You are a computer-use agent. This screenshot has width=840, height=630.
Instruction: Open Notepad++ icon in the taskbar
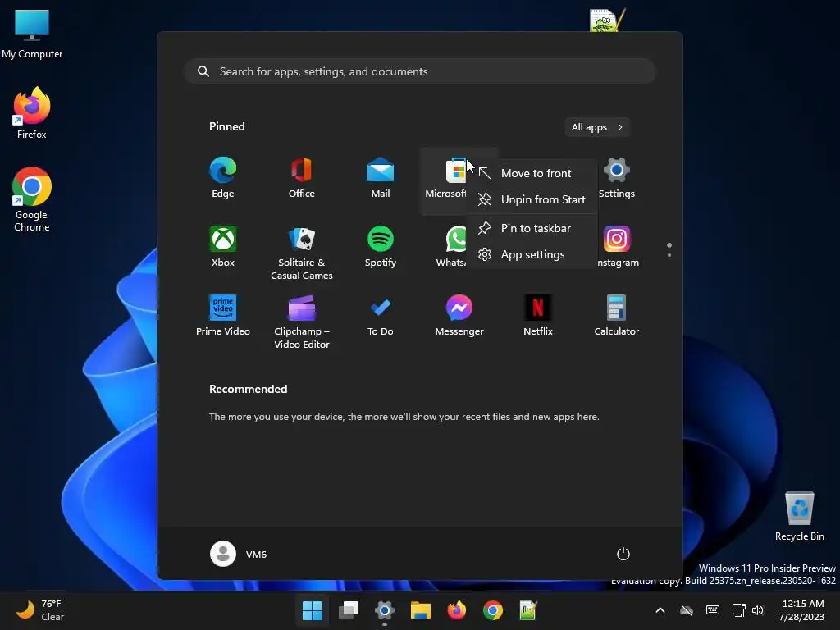coord(528,610)
